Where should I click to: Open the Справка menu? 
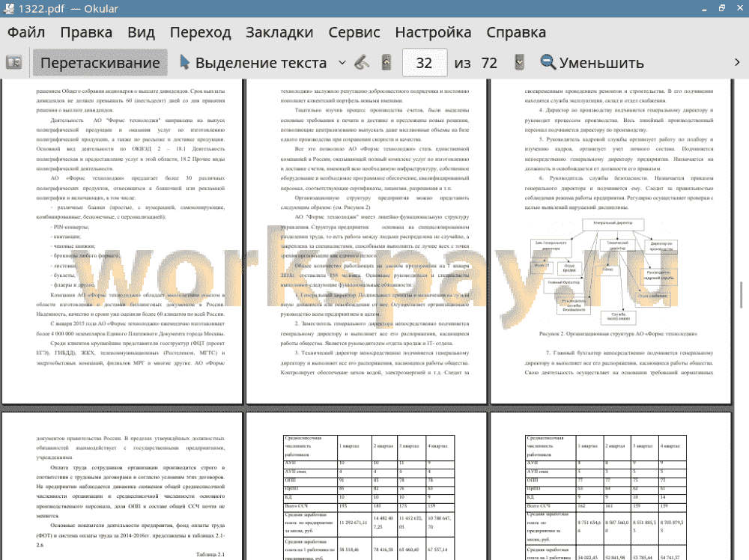tap(516, 32)
